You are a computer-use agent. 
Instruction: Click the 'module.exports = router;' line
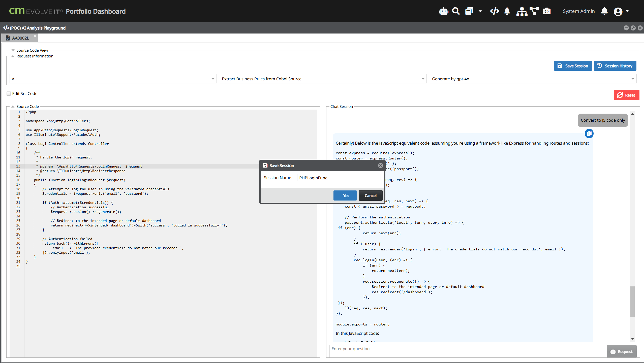click(362, 324)
